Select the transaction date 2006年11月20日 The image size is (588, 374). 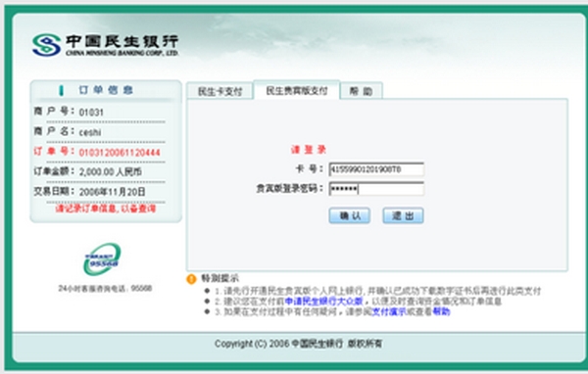coord(112,192)
